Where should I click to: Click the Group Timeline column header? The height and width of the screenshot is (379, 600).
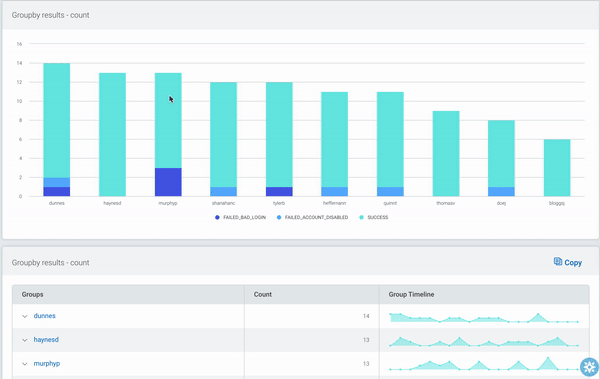(411, 294)
